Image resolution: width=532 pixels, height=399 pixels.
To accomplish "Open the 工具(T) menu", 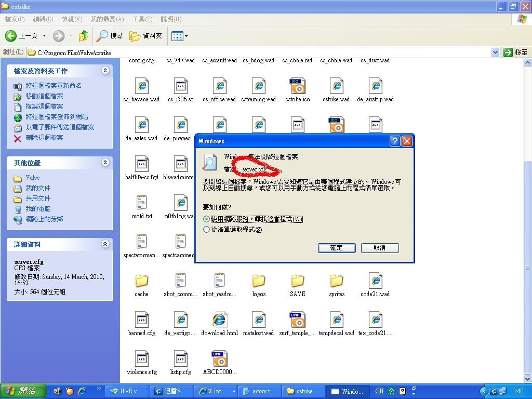I will (x=142, y=19).
